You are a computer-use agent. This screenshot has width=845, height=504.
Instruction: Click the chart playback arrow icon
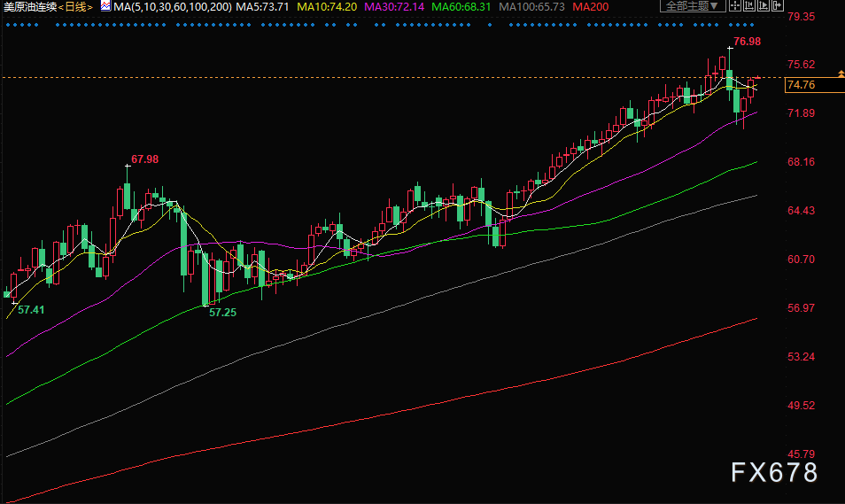(x=764, y=6)
